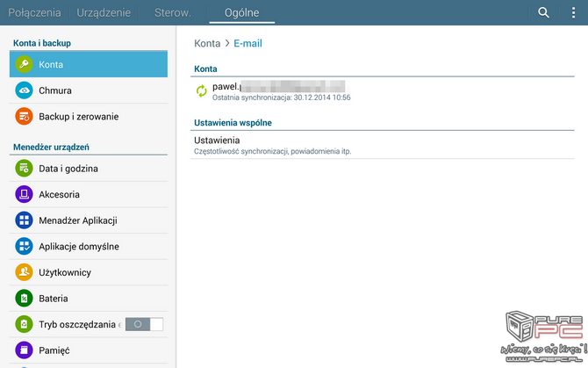Open Data i godzina clock icon
This screenshot has width=588, height=368.
click(24, 169)
